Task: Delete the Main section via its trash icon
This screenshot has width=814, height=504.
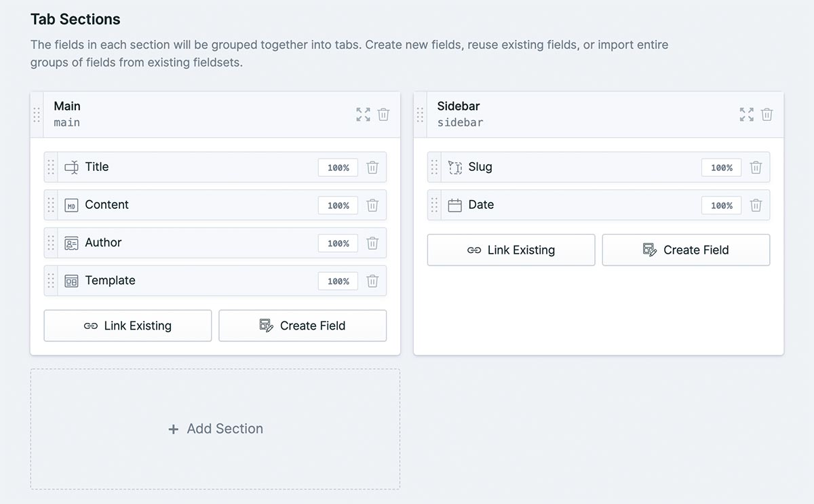Action: [x=383, y=115]
